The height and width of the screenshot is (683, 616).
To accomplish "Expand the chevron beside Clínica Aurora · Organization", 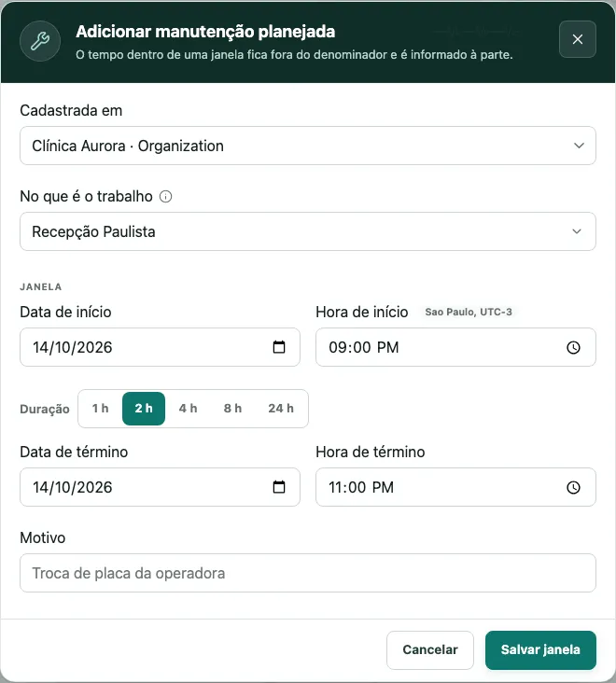I will click(579, 146).
